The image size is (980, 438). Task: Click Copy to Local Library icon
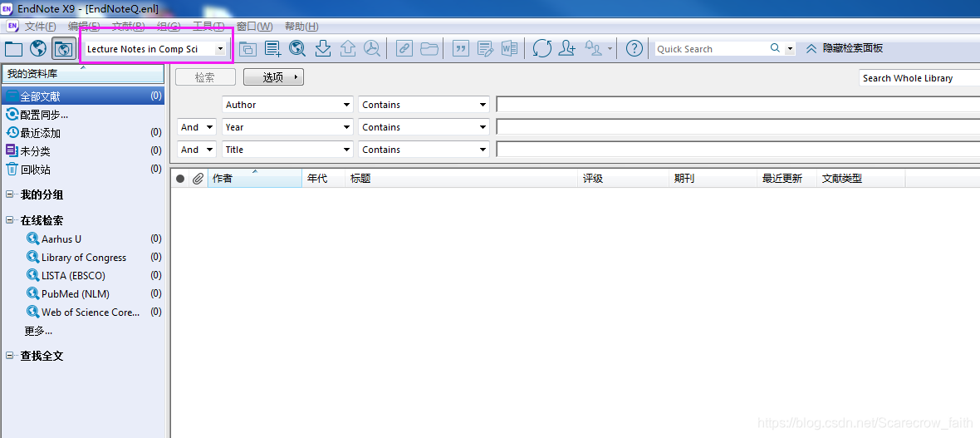pyautogui.click(x=248, y=49)
